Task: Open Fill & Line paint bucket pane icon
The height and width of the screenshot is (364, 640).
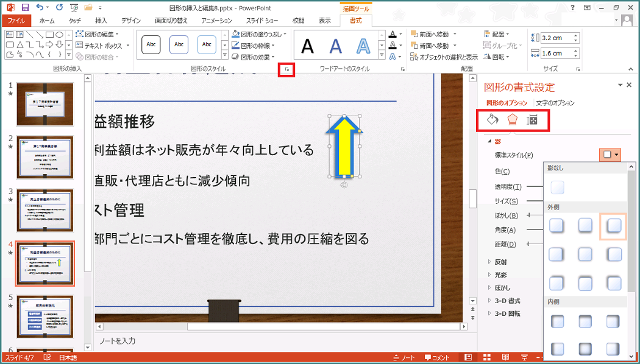Action: click(493, 119)
